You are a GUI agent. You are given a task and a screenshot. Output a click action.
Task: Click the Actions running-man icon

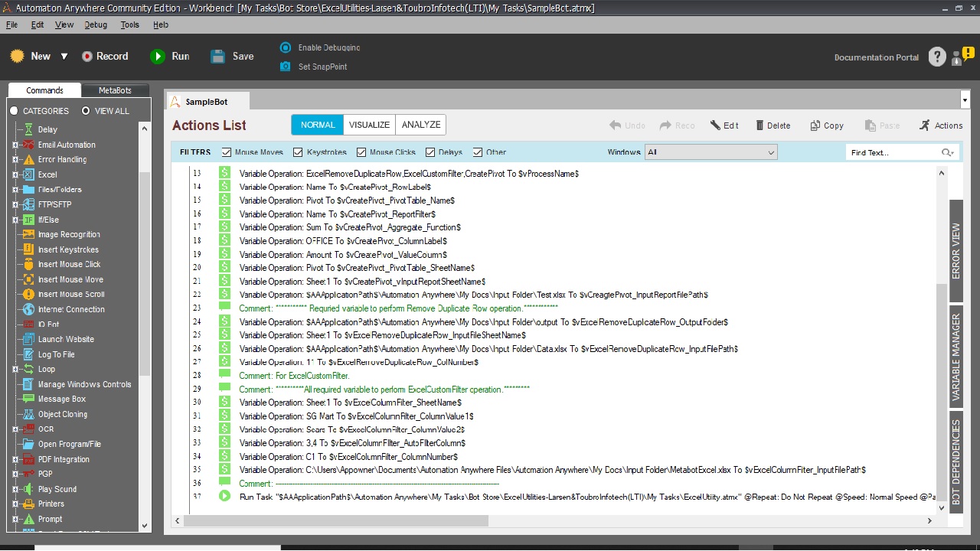point(925,126)
